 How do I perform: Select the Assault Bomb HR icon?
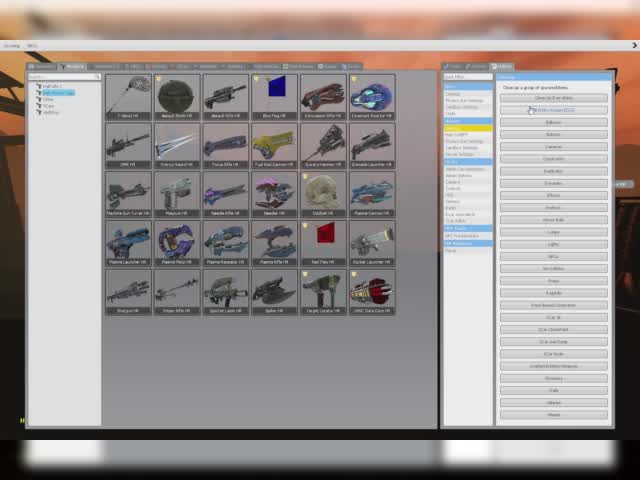pos(177,97)
